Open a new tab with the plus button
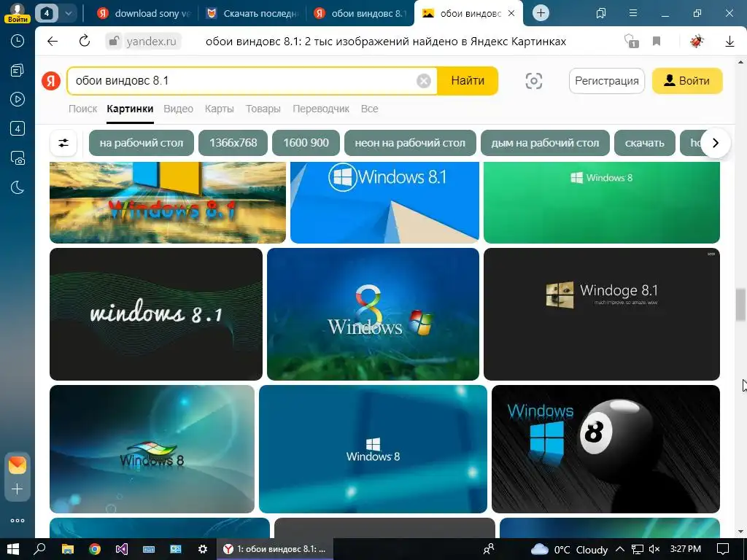 [x=541, y=13]
